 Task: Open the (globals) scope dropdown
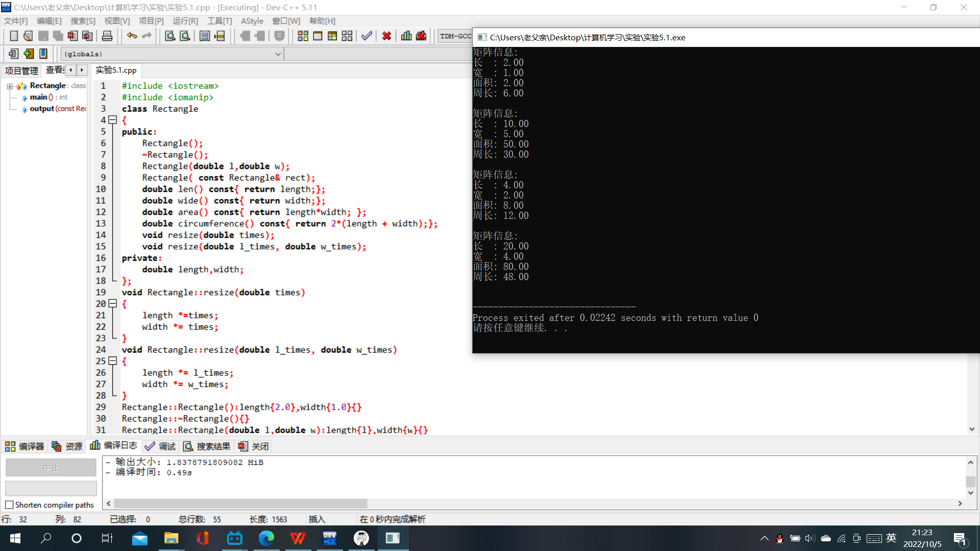click(x=278, y=54)
